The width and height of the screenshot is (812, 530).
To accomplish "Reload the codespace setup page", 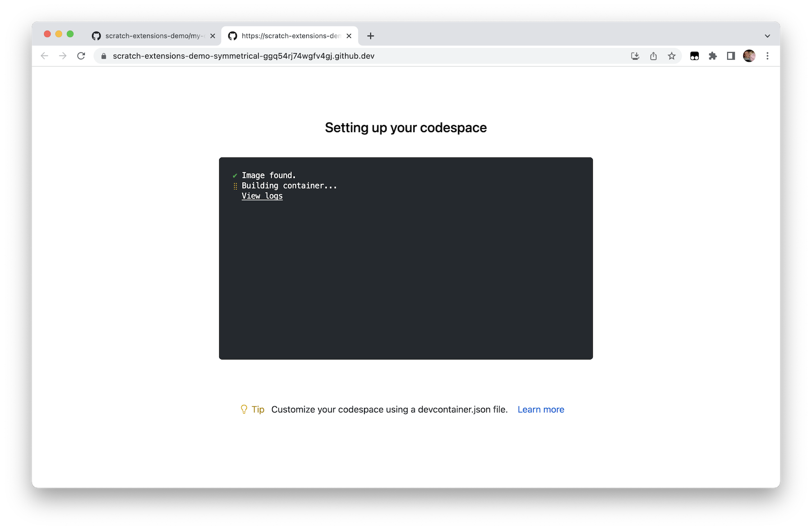I will [x=81, y=56].
